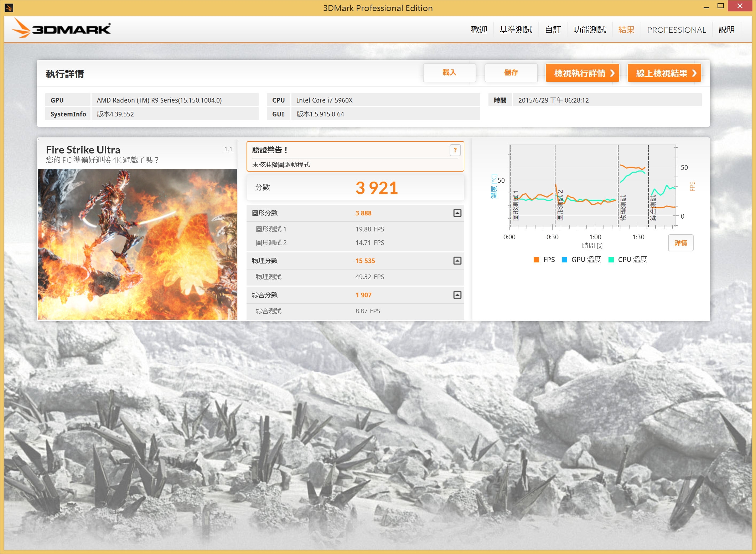Click the 3DMark app icon in the title bar
Screen dimensions: 756x554
[x=9, y=7]
